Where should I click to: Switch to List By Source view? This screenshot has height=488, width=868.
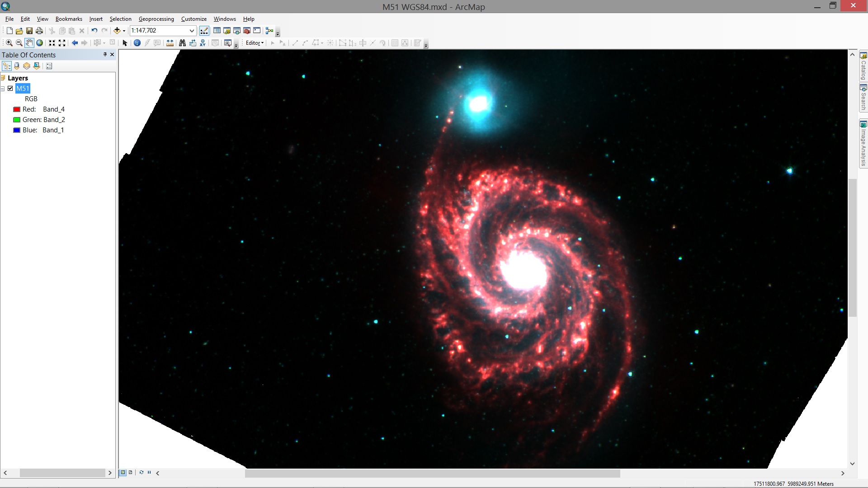pos(16,66)
